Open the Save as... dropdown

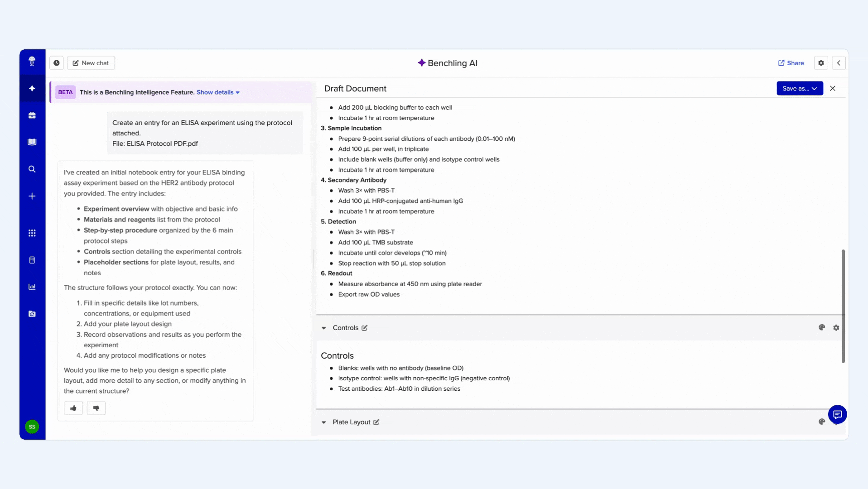pos(800,88)
